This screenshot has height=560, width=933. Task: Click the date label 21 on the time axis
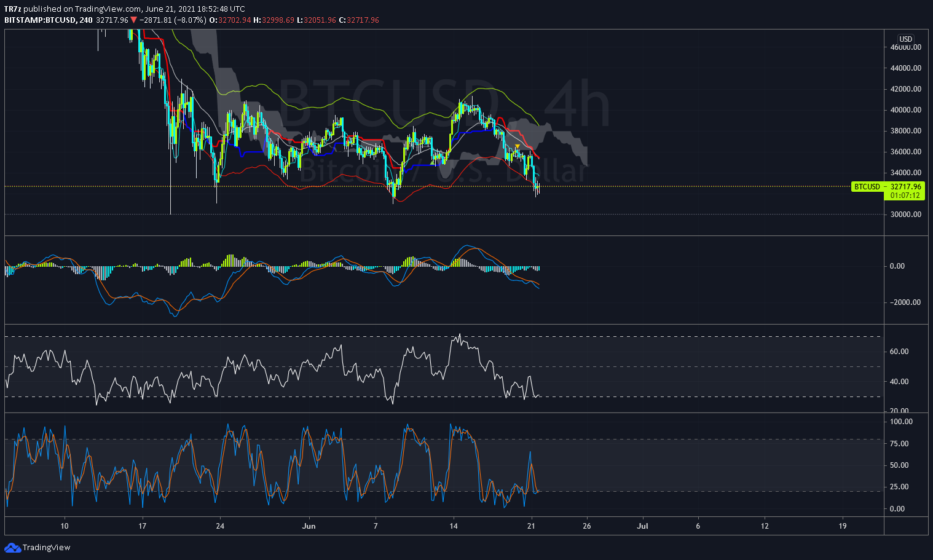[531, 526]
